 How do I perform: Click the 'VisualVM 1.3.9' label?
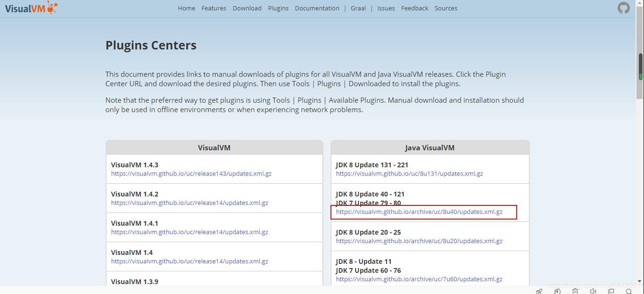pyautogui.click(x=134, y=282)
